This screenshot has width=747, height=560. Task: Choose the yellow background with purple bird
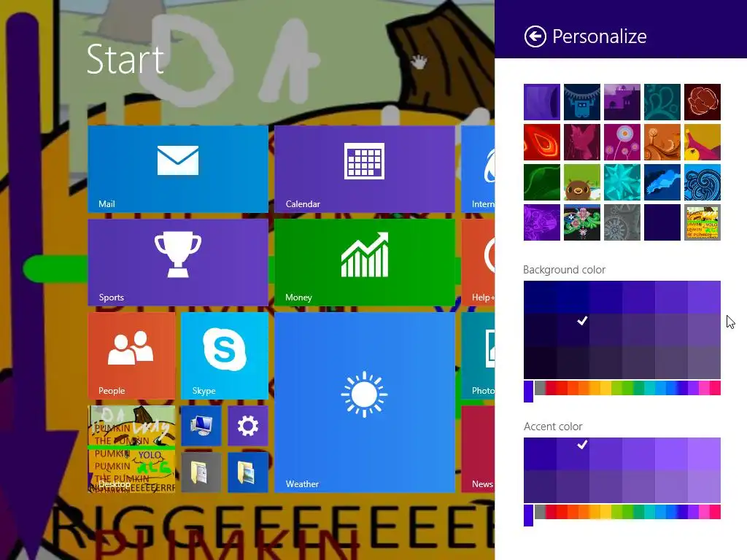tap(703, 142)
